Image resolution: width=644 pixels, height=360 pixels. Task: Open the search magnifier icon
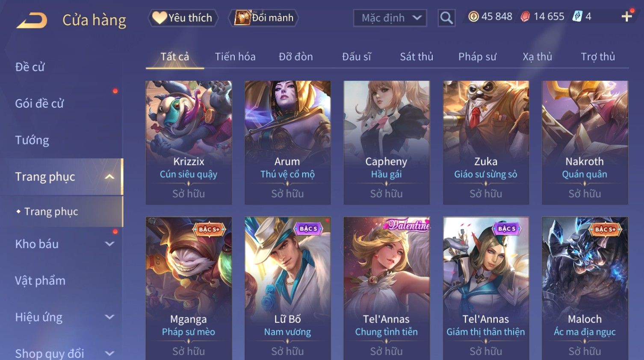pyautogui.click(x=446, y=18)
